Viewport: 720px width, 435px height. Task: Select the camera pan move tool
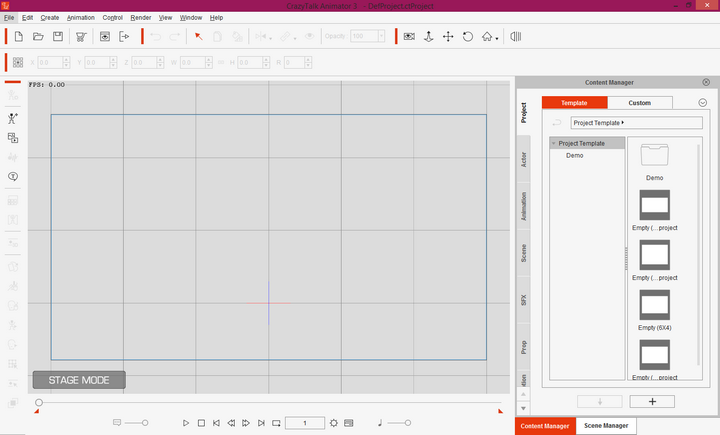[448, 37]
